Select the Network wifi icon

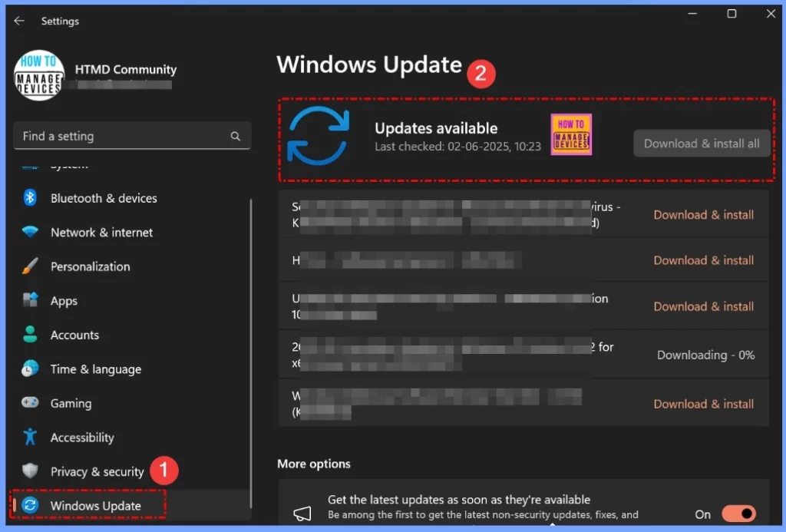(30, 232)
